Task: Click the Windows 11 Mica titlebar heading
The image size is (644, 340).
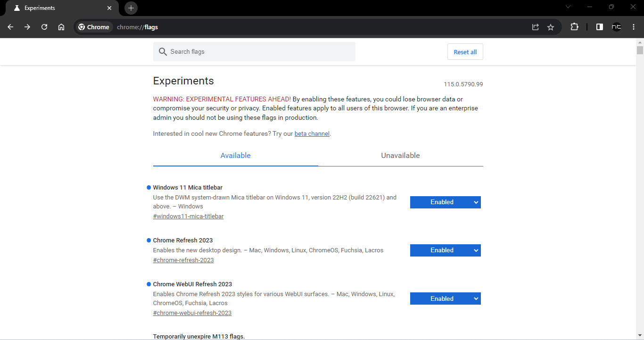Action: (188, 188)
